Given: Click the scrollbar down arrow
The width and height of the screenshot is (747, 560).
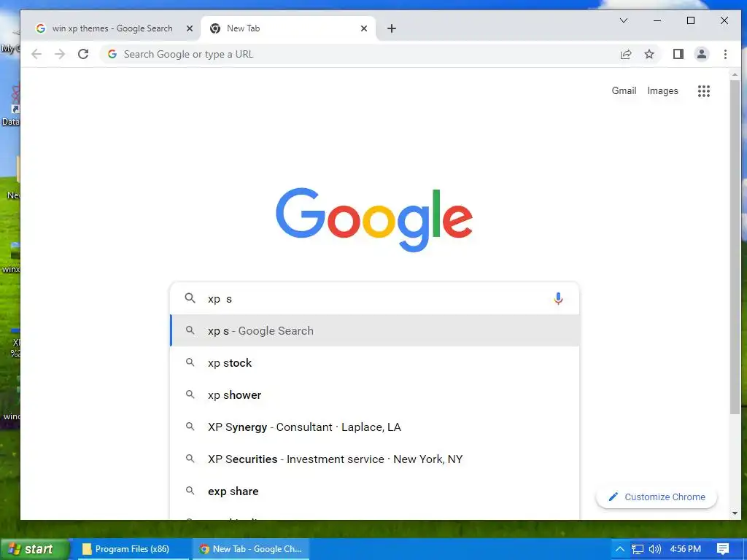Looking at the screenshot, I should tap(735, 513).
